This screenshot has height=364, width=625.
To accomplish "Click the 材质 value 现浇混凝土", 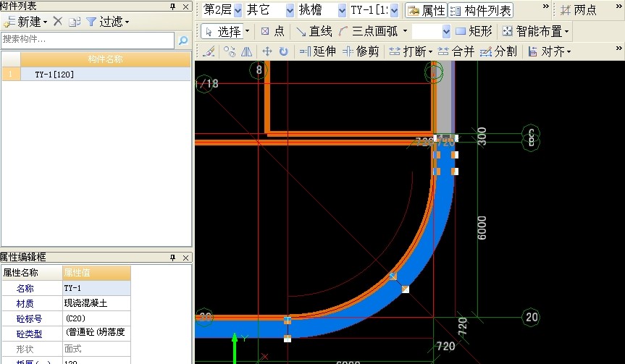I will coord(96,303).
